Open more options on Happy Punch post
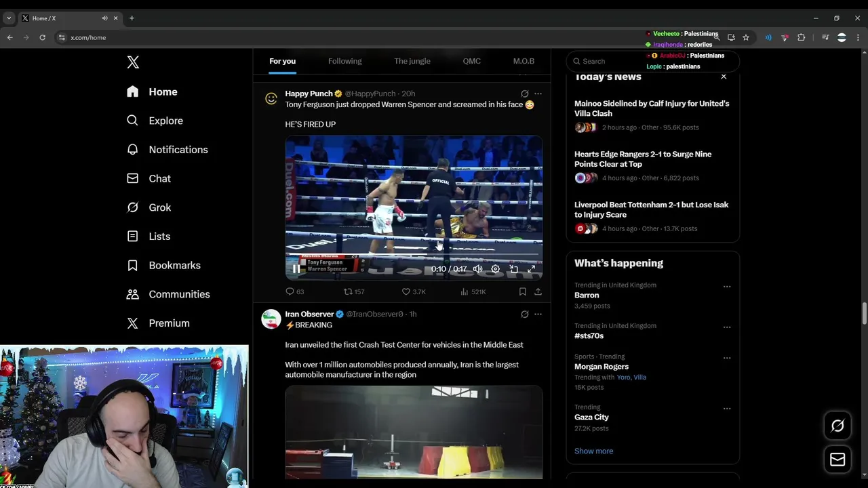 pyautogui.click(x=538, y=94)
